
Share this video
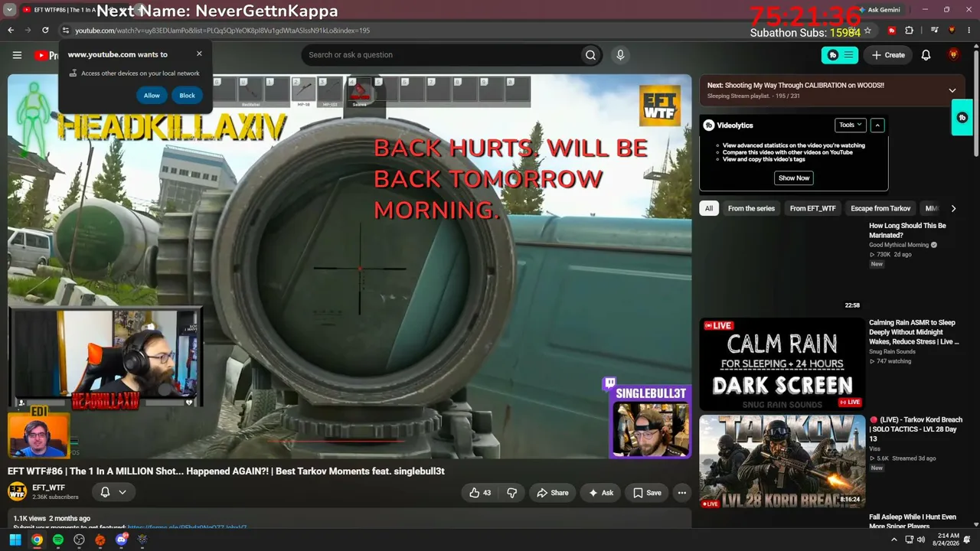pyautogui.click(x=552, y=493)
